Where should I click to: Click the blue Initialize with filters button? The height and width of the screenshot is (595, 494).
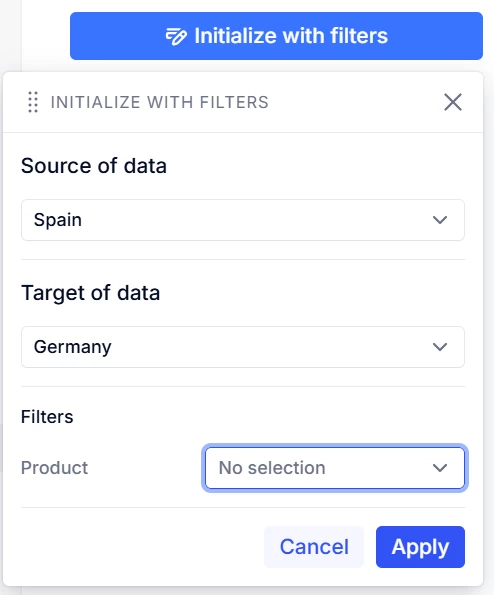click(x=276, y=36)
